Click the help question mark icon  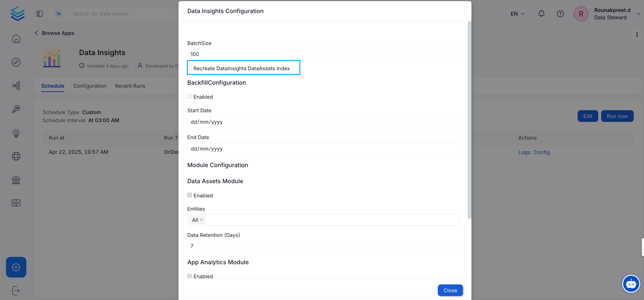tap(560, 14)
